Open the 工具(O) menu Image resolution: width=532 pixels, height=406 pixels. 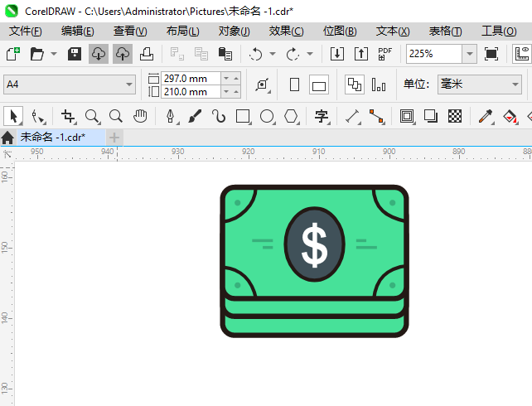click(499, 31)
